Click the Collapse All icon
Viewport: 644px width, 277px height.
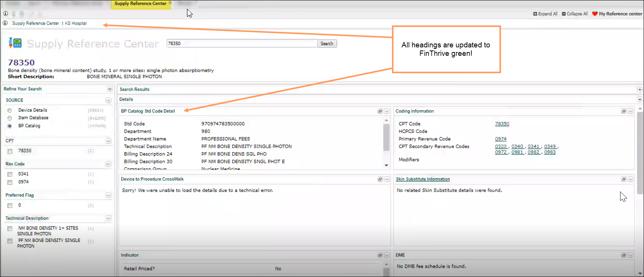[x=564, y=14]
